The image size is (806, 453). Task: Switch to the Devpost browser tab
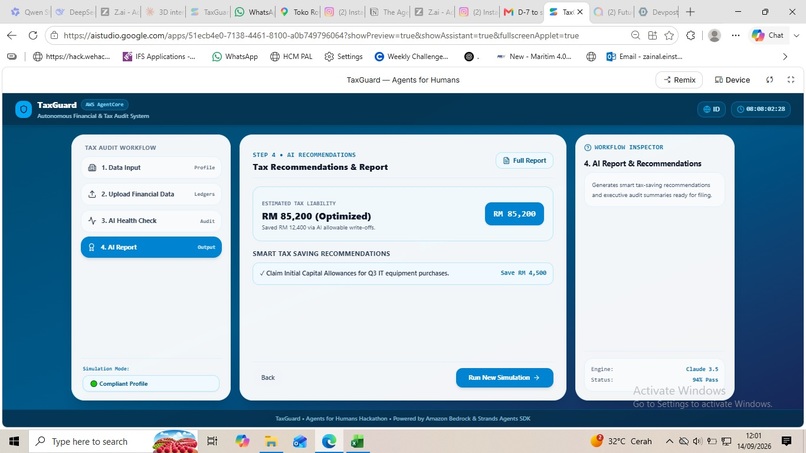pyautogui.click(x=657, y=12)
